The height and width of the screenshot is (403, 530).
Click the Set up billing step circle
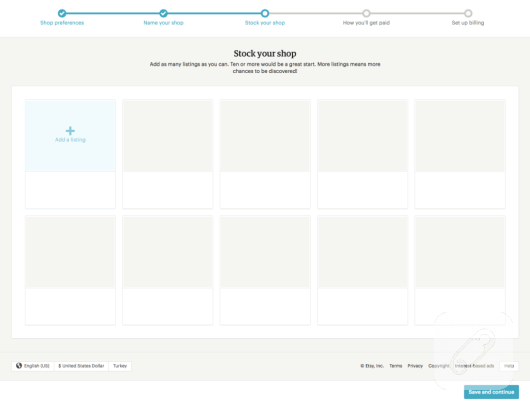[468, 13]
